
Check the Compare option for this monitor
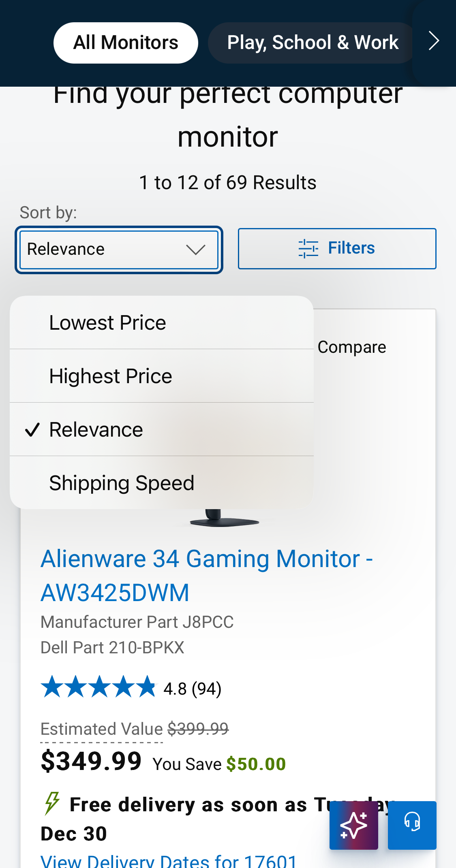(x=352, y=347)
